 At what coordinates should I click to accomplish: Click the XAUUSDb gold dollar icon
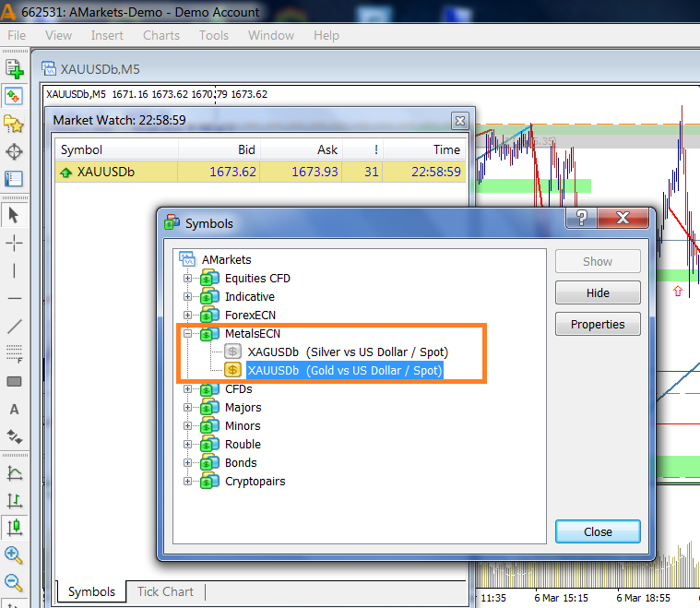232,370
